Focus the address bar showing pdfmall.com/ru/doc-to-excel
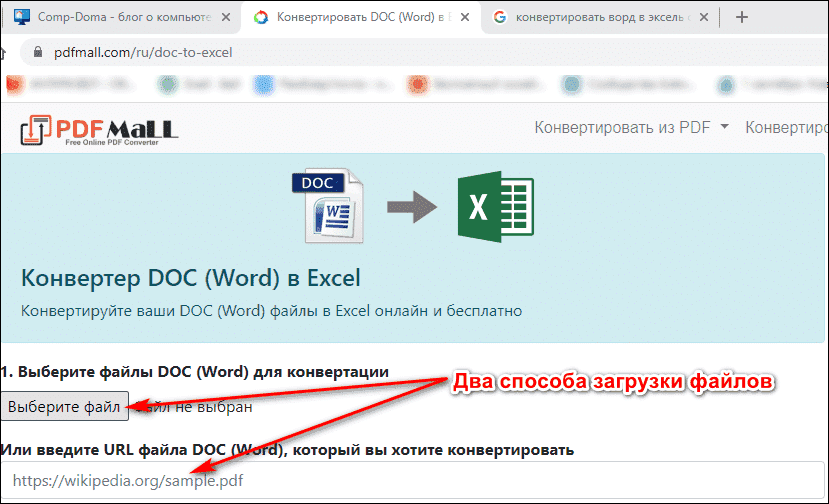Screen dimensions: 829x504 423,52
